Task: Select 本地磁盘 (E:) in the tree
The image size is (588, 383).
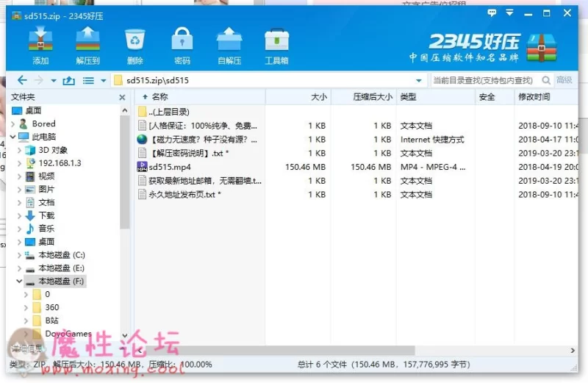Action: (62, 268)
